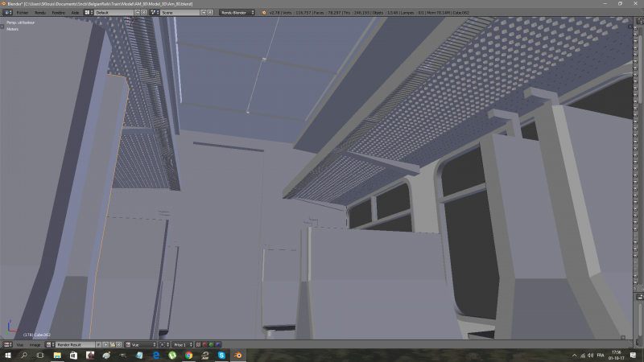This screenshot has width=644, height=362.
Task: Open uTorrent from the taskbar
Action: point(172,356)
